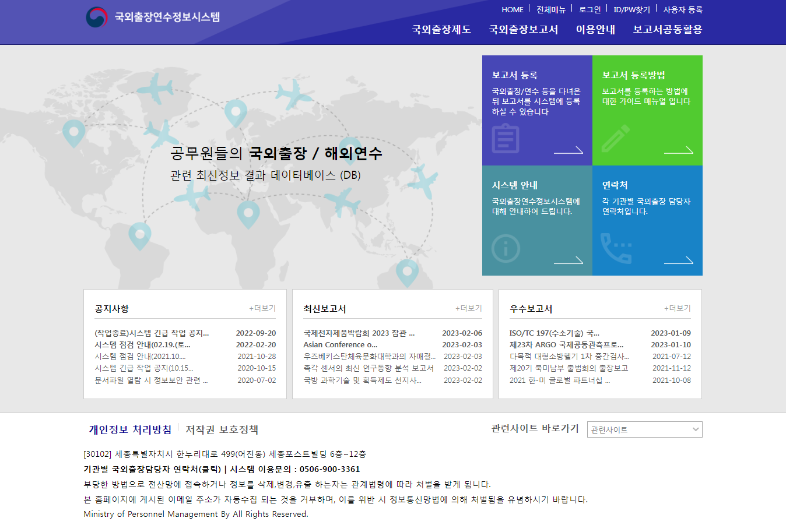Open the 관련사이트 dropdown in the footer

click(644, 429)
